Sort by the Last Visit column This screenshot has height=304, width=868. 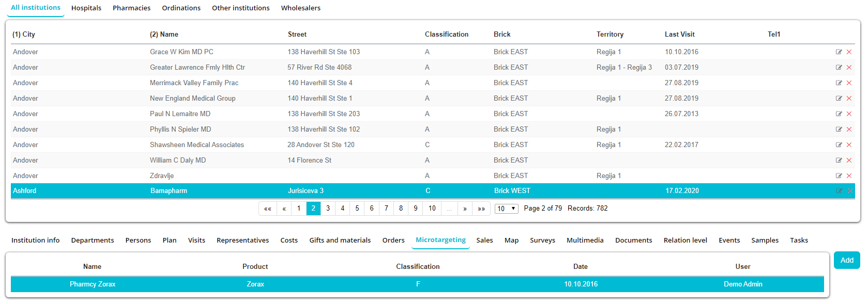[x=679, y=35]
